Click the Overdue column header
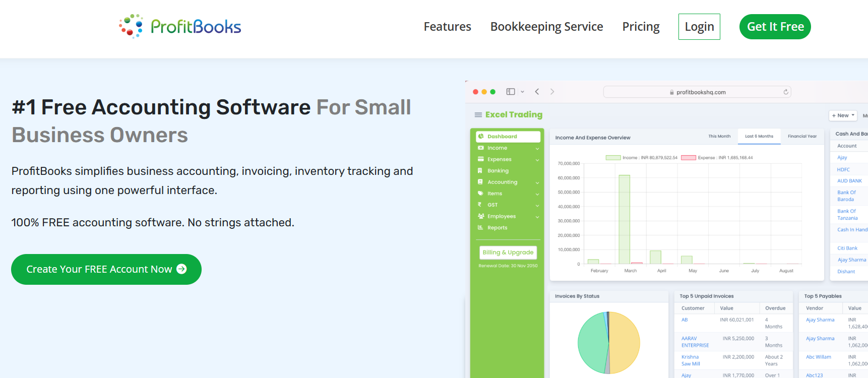Screen dimensions: 868x378 (775, 308)
